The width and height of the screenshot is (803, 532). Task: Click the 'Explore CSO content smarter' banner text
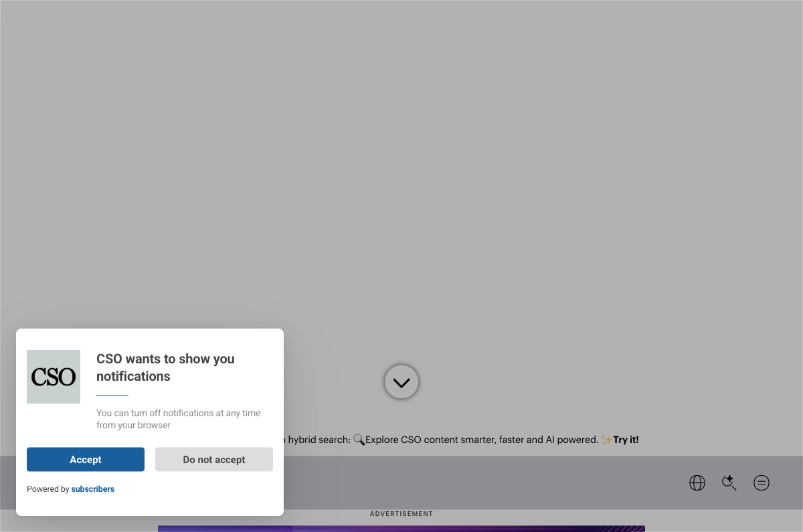tap(482, 440)
